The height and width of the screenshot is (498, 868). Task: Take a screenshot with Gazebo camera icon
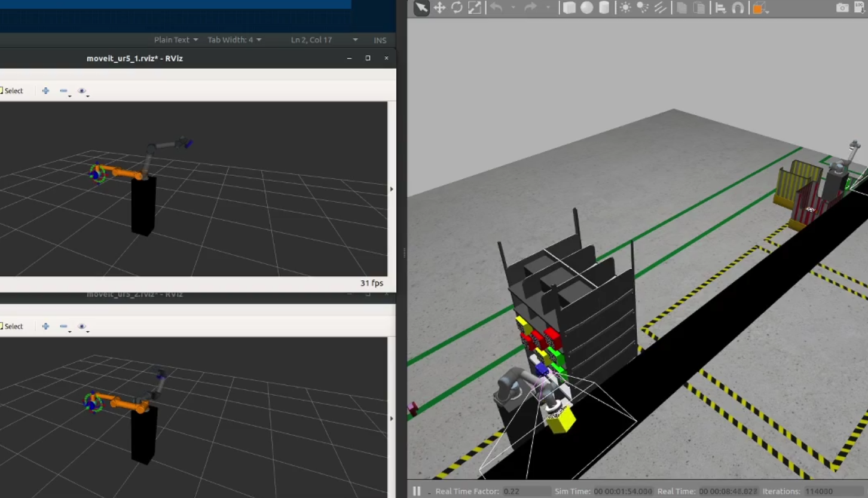click(842, 8)
